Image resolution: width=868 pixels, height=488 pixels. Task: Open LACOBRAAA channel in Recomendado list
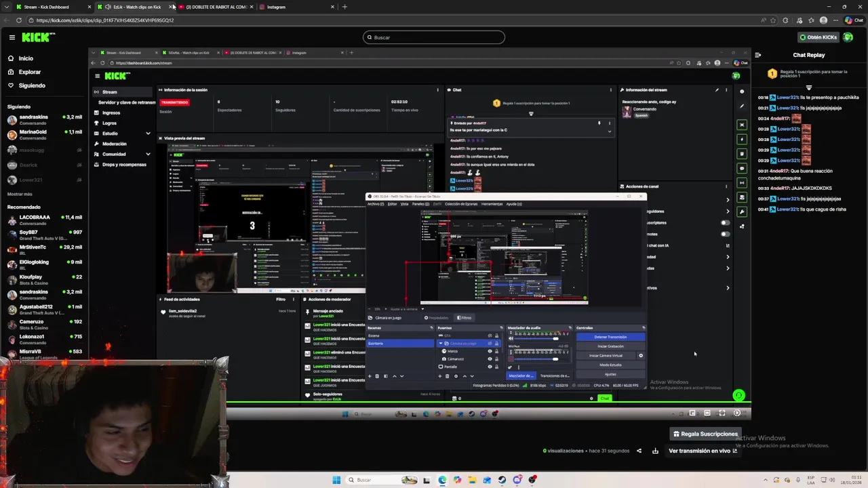(44, 220)
